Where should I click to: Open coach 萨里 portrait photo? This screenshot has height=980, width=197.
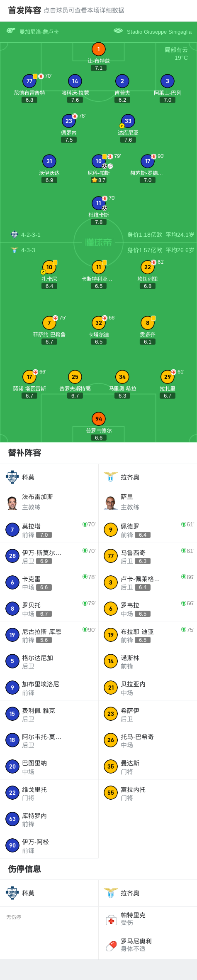point(111,503)
